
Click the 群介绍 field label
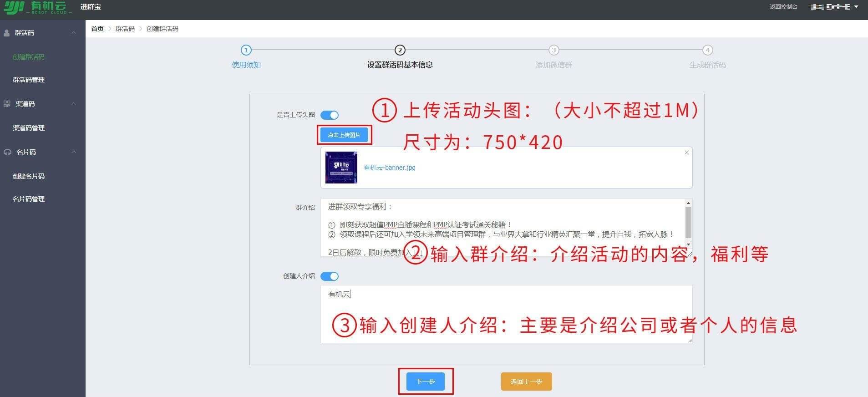(305, 208)
